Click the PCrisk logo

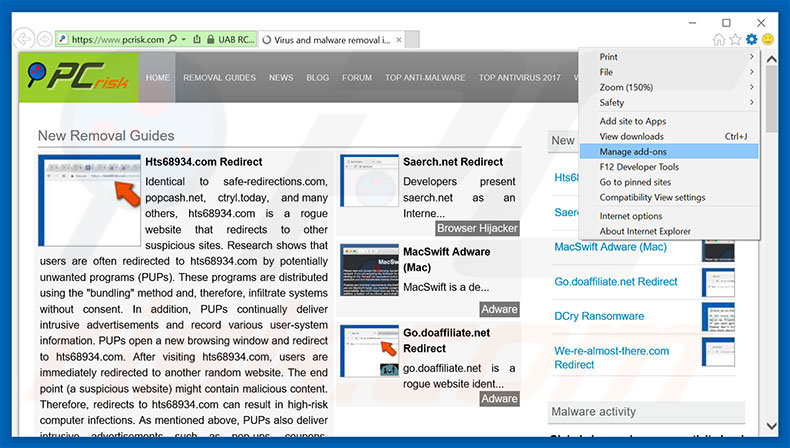77,77
